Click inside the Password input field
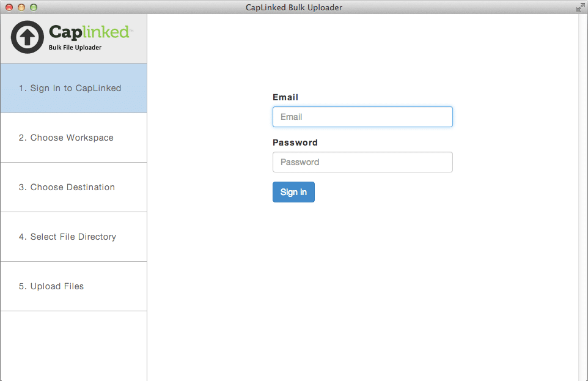This screenshot has width=588, height=381. [362, 161]
